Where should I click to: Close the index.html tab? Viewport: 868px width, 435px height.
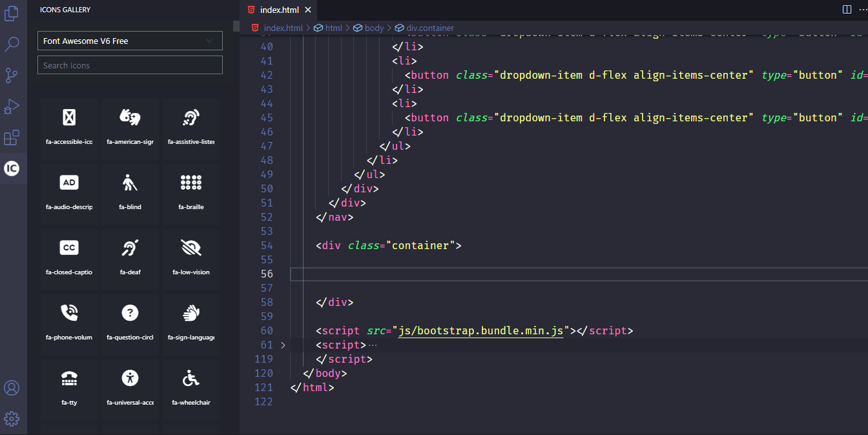click(307, 10)
